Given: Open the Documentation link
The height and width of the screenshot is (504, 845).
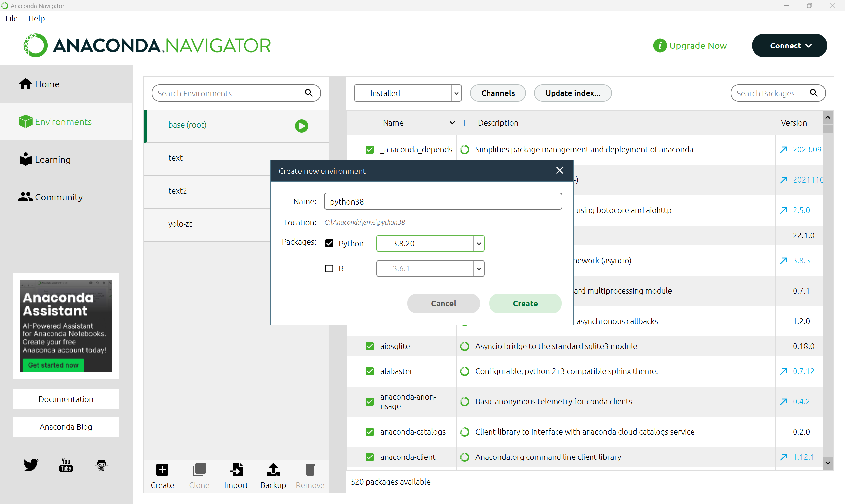Looking at the screenshot, I should pos(66,399).
